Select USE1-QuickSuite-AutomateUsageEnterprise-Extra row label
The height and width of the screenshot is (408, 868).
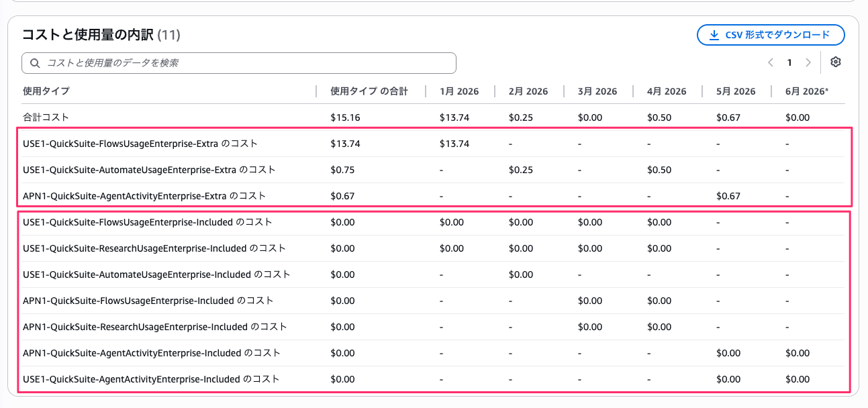(x=150, y=170)
